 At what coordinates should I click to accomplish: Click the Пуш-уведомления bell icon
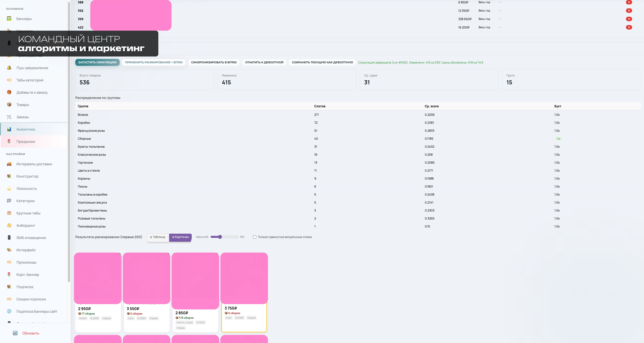tap(9, 68)
